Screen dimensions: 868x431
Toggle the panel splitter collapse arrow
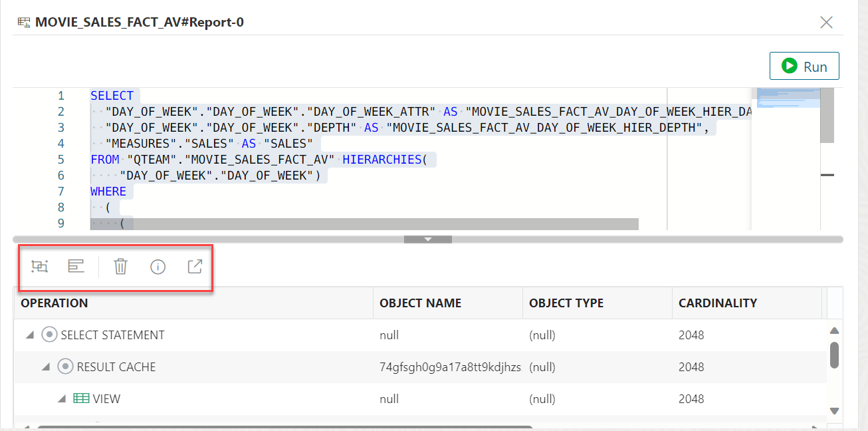click(428, 239)
